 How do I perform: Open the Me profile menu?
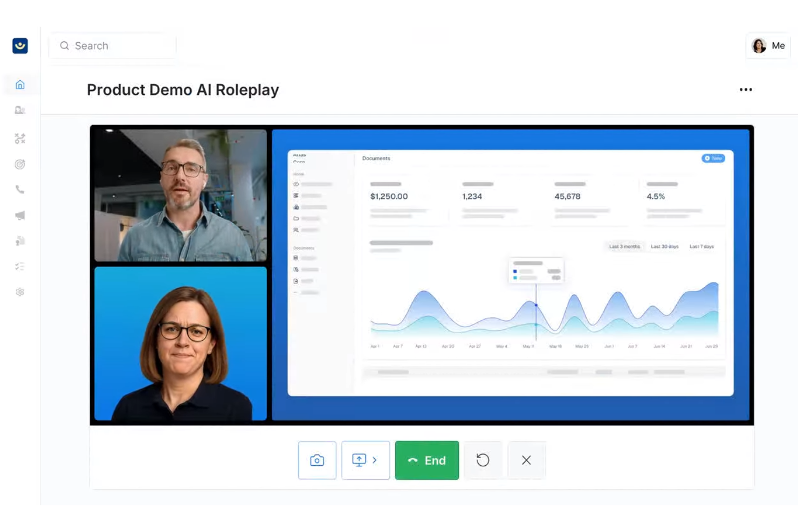click(768, 46)
